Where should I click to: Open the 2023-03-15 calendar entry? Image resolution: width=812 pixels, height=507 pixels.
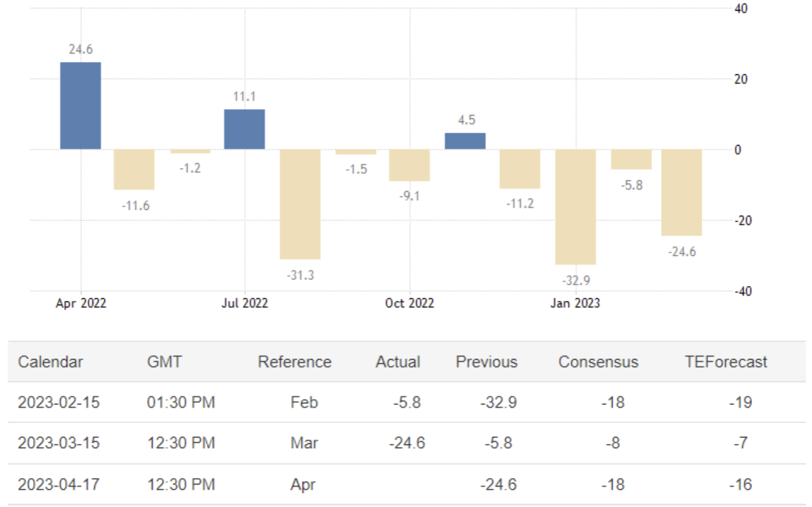(59, 443)
